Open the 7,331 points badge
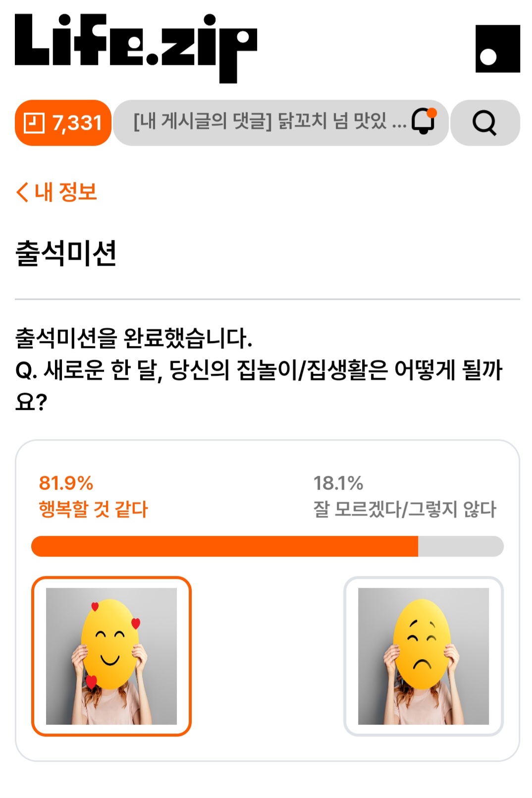Viewport: 532px width, 798px height. 63,122
